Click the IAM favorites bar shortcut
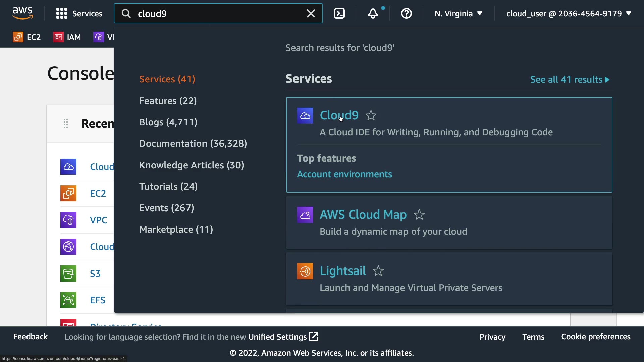 (67, 37)
